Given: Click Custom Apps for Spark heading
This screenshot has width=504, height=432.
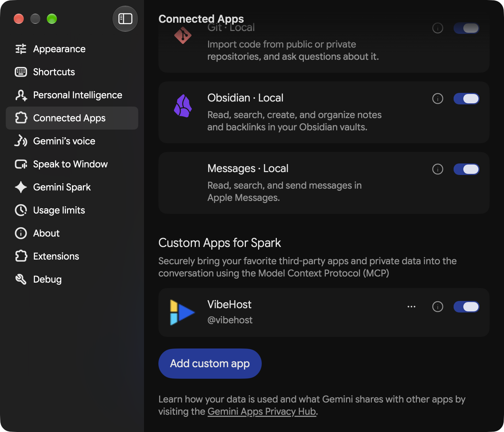Looking at the screenshot, I should coord(220,243).
